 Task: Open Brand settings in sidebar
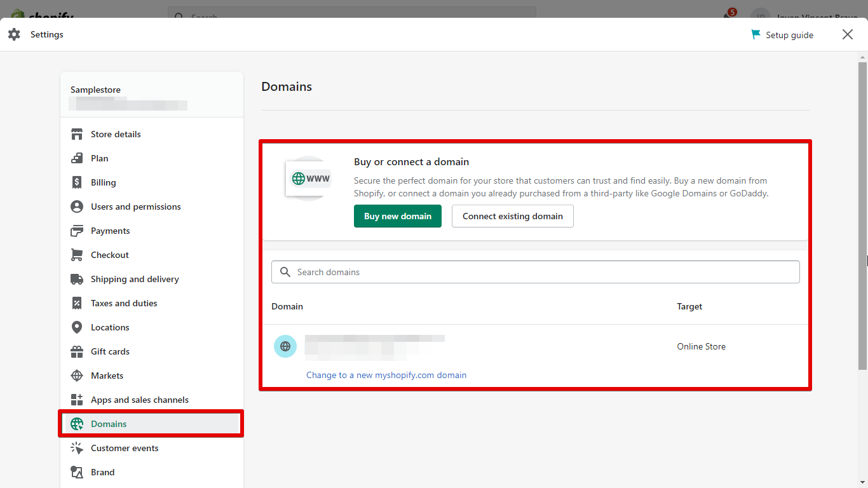[103, 472]
